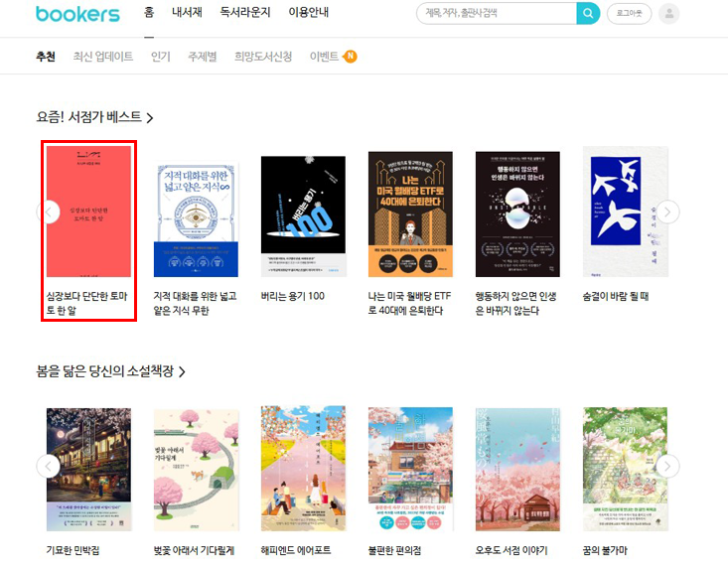The width and height of the screenshot is (728, 570).
Task: Expand the 봄을 닮은 당신의 소설책장 section
Action: pyautogui.click(x=110, y=371)
